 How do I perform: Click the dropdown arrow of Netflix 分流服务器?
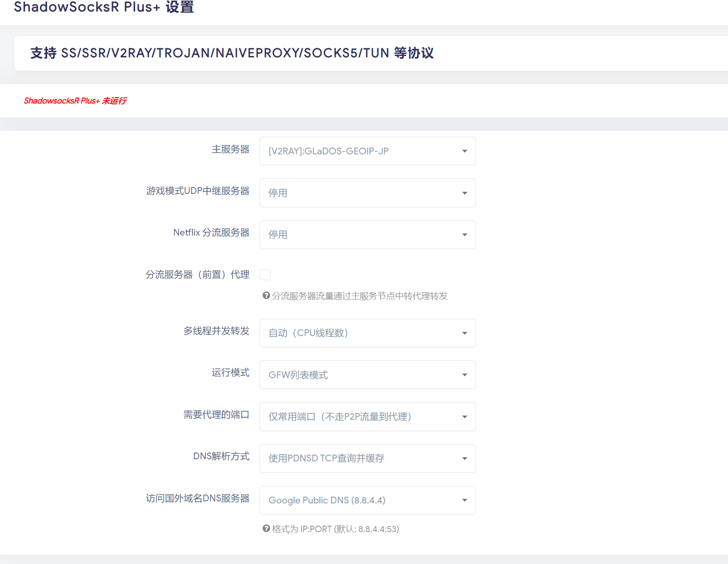pos(465,234)
